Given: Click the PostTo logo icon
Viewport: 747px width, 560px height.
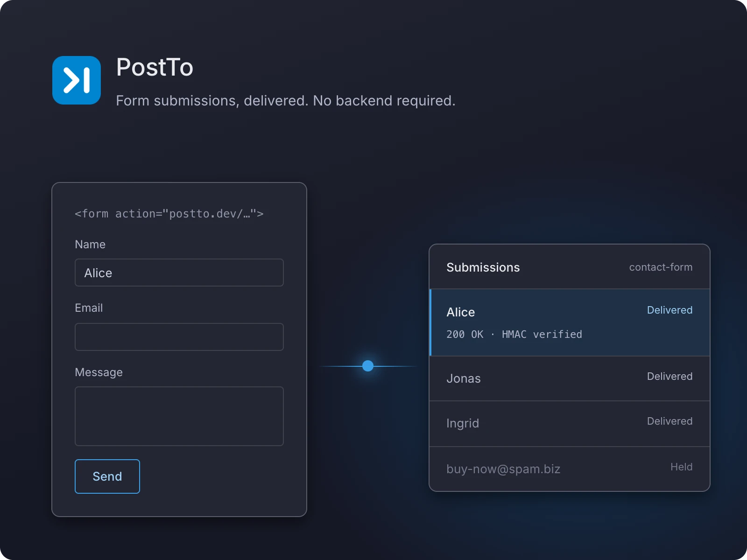Looking at the screenshot, I should [77, 80].
